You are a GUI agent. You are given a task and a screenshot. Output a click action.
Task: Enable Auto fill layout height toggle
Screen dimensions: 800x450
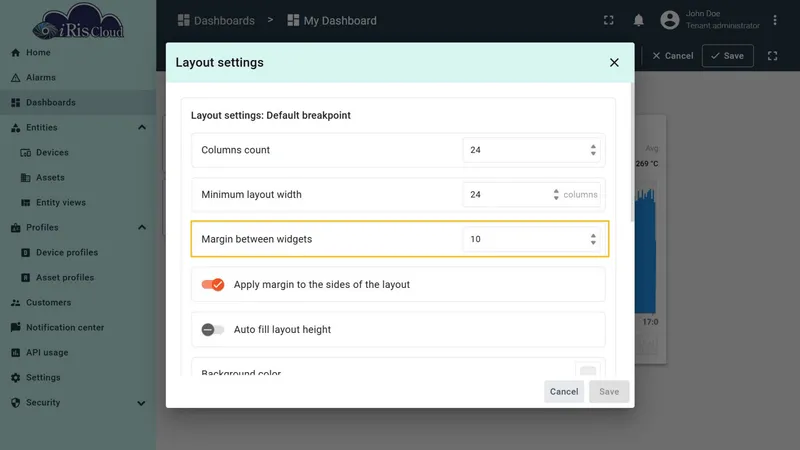[213, 330]
